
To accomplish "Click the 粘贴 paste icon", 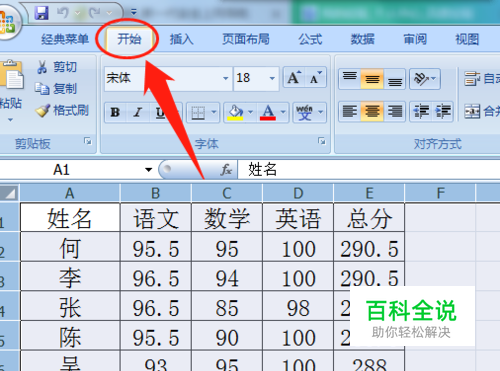I will click(x=11, y=75).
